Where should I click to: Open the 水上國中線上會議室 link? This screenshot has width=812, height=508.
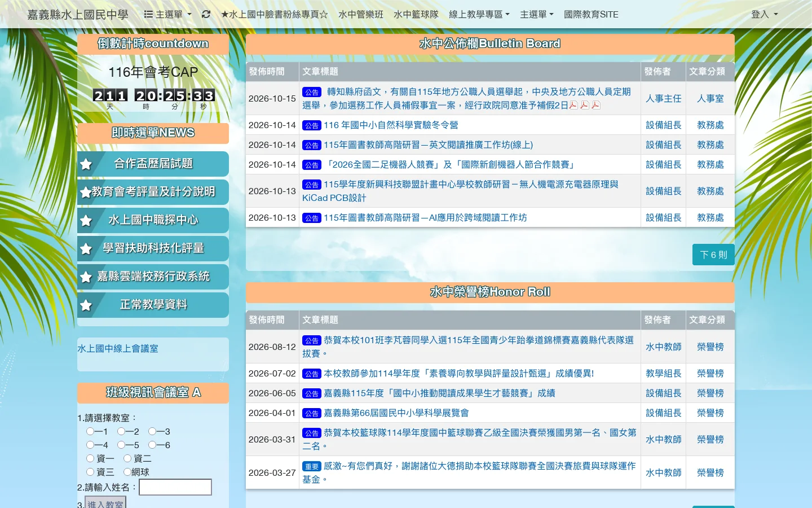[118, 349]
